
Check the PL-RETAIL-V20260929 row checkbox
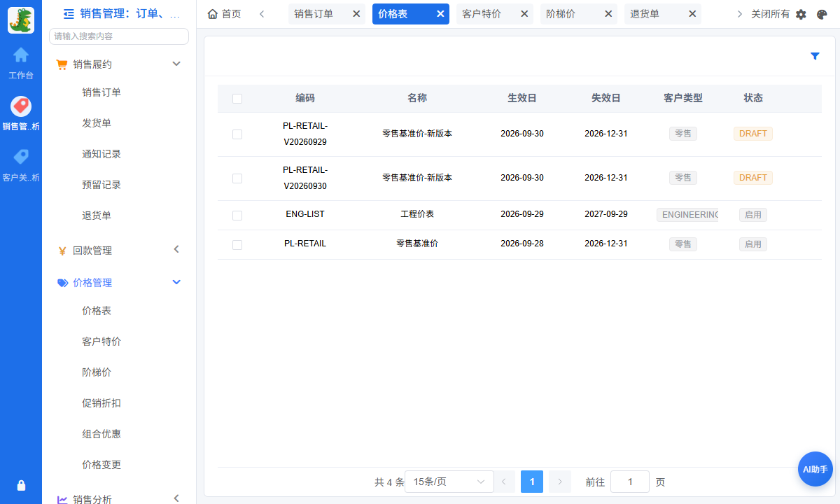pos(237,134)
